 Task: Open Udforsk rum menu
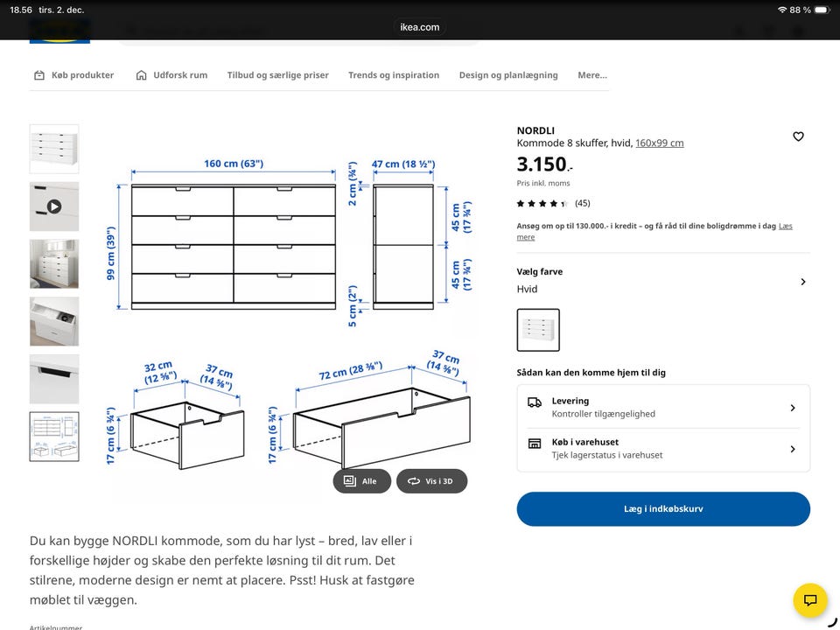(x=171, y=75)
